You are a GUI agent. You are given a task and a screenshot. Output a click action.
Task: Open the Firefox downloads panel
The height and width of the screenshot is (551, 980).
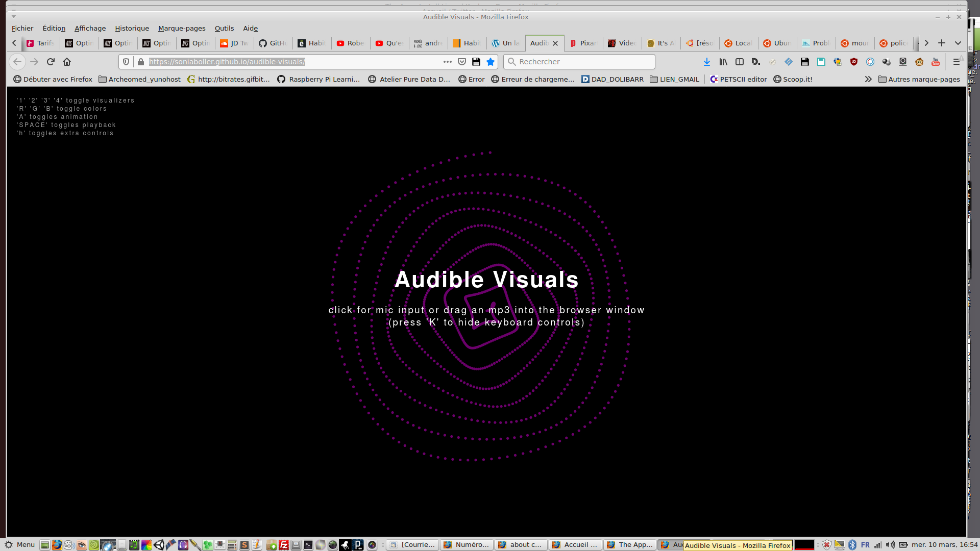point(706,62)
